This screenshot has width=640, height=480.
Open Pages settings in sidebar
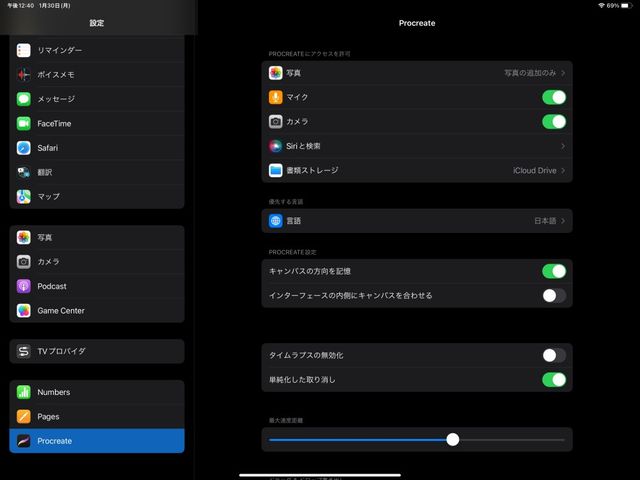[x=97, y=416]
